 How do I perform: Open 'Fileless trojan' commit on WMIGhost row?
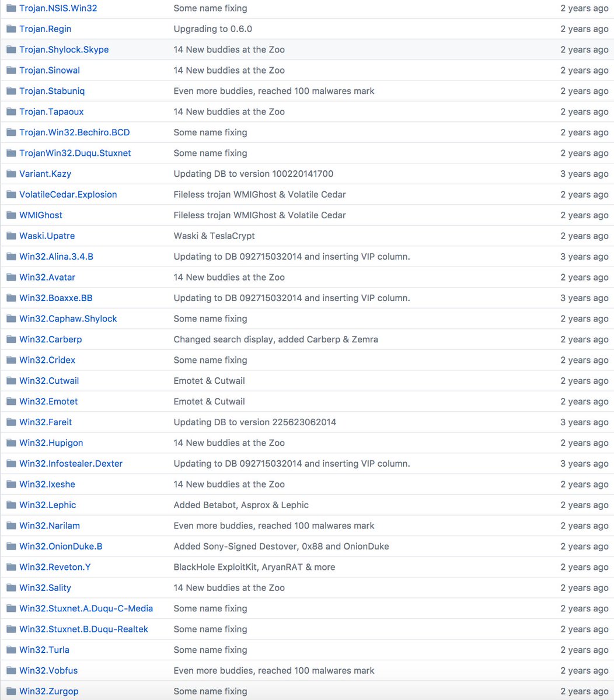click(x=260, y=215)
